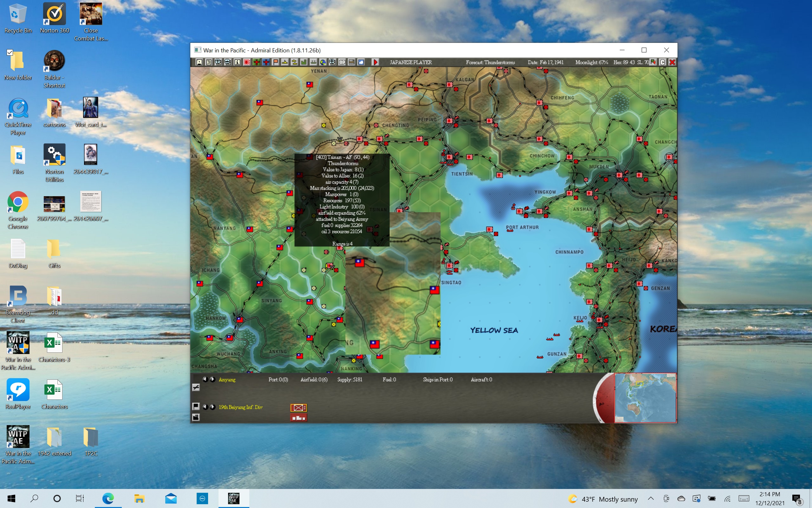Open the RealPlayer desktop shortcut
Viewport: 812px width, 508px height.
point(18,394)
